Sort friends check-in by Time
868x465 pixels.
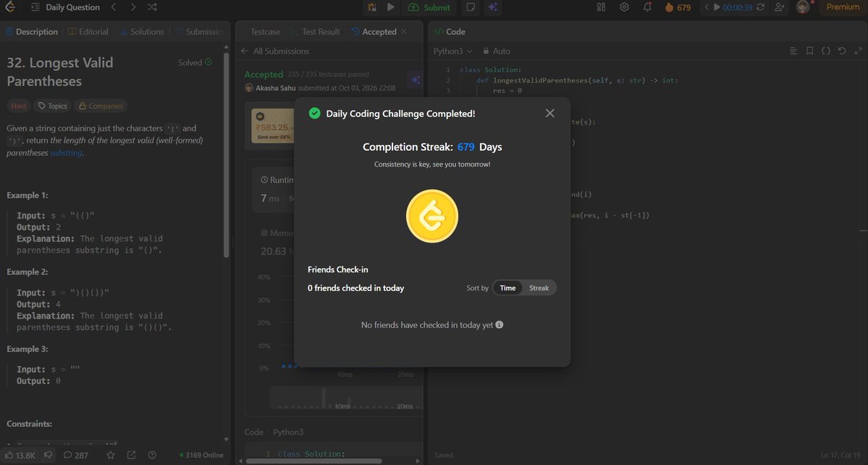[507, 288]
